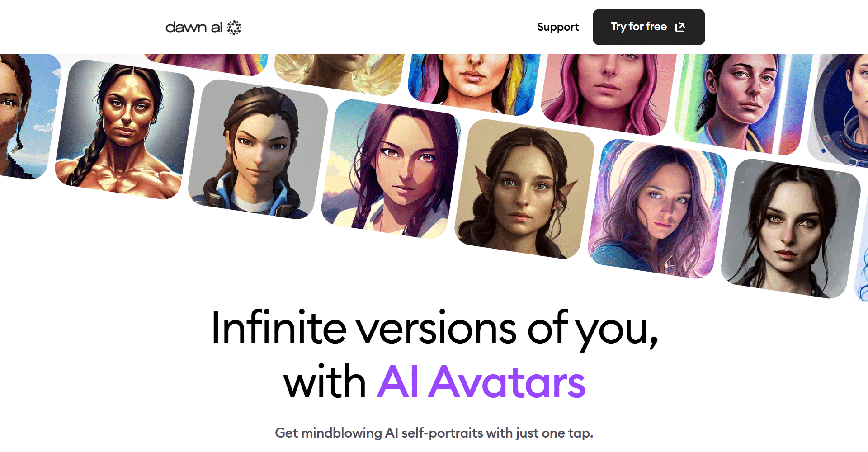Viewport: 868px width, 452px height.
Task: Click the Try for free button
Action: click(649, 27)
